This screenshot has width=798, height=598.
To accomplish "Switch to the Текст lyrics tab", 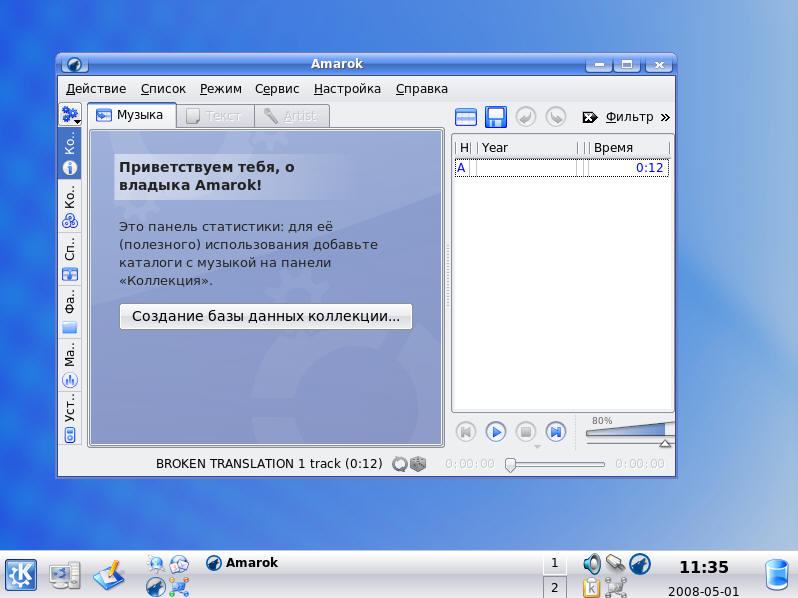I will [x=215, y=116].
